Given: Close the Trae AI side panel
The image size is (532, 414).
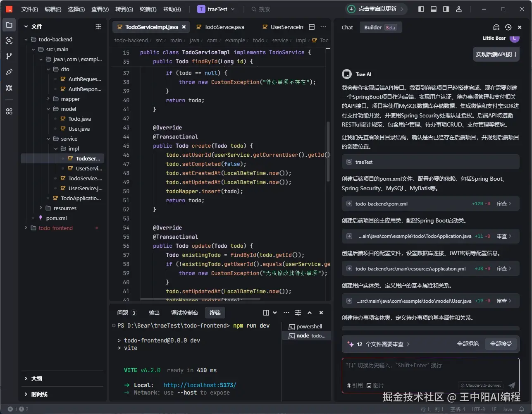Looking at the screenshot, I should 520,27.
